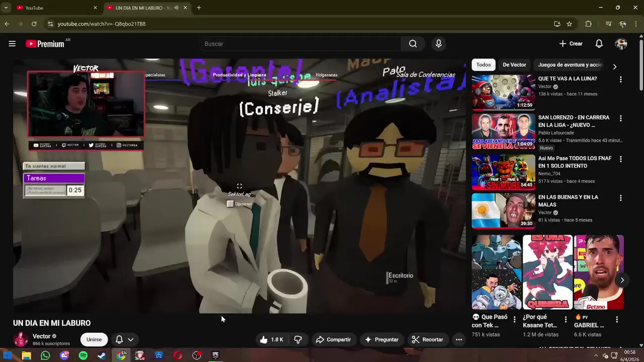Click the search magnifier button
This screenshot has height=362, width=644.
[413, 44]
